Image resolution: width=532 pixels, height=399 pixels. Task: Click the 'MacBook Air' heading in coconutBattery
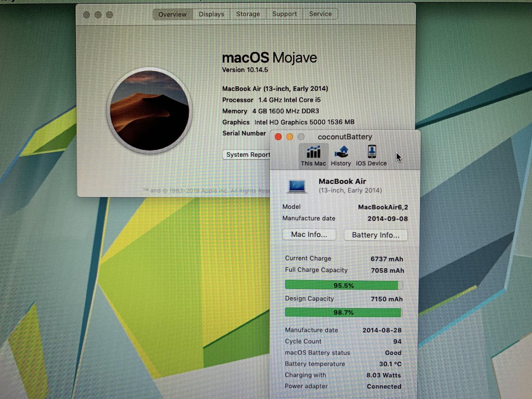342,181
